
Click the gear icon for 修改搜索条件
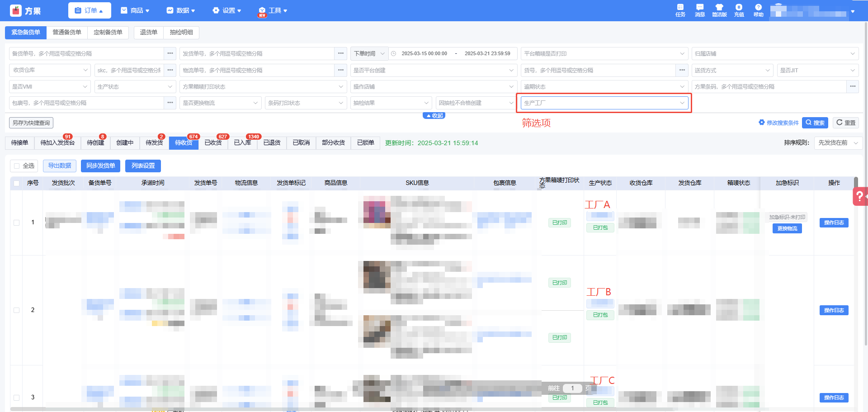click(762, 123)
